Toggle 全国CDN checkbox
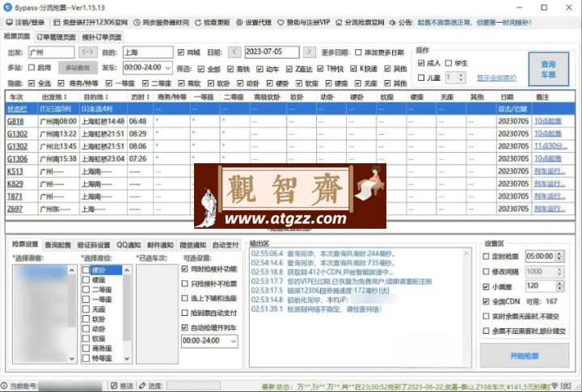Viewport: 582px width, 392px height. tap(486, 301)
